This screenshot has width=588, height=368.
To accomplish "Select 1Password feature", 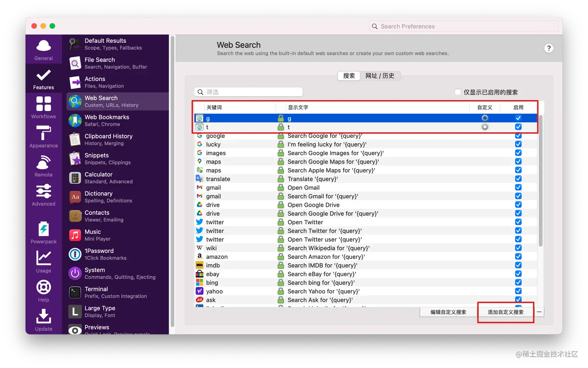I will point(117,254).
